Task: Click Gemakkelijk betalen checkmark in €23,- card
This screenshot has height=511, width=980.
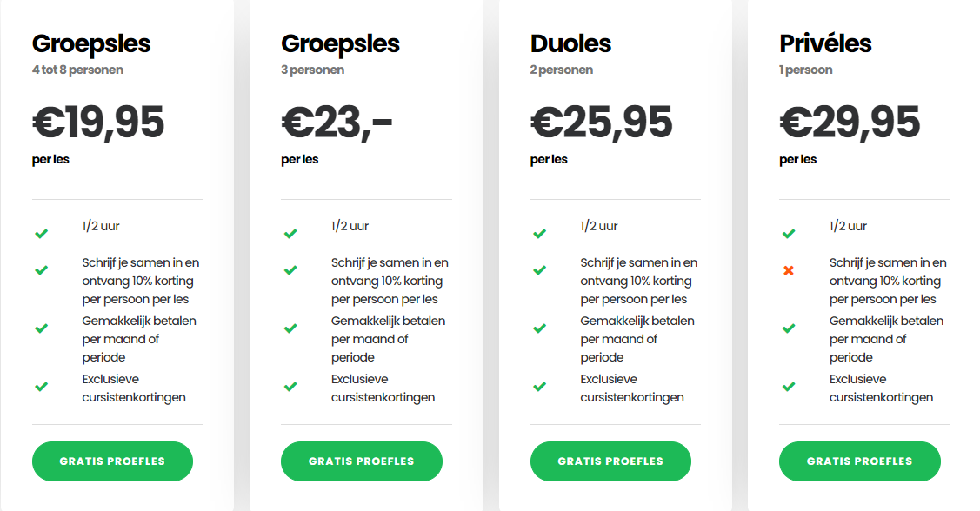Action: point(290,328)
